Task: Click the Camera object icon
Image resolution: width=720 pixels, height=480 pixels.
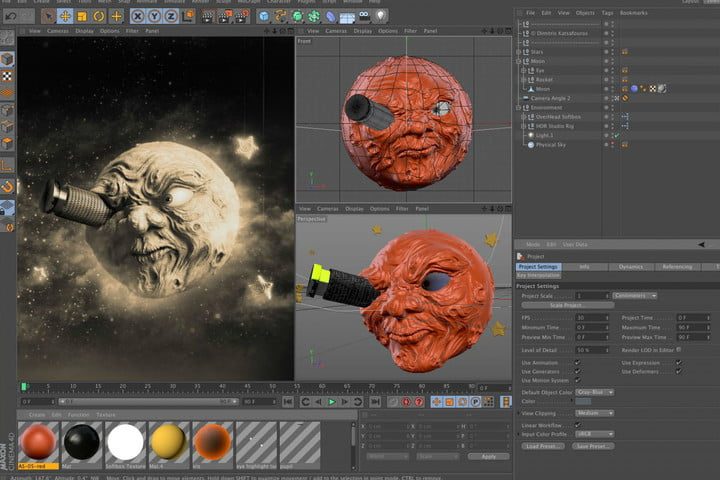Action: coord(364,16)
